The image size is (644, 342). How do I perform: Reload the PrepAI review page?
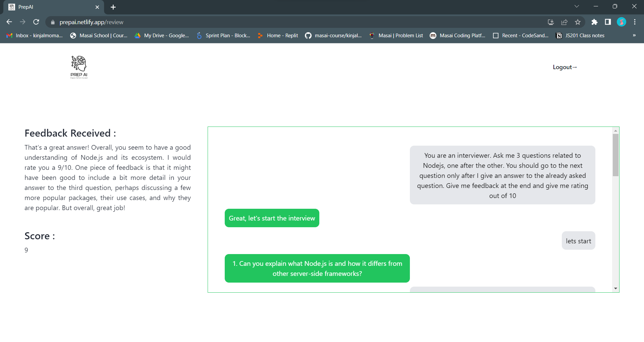36,22
